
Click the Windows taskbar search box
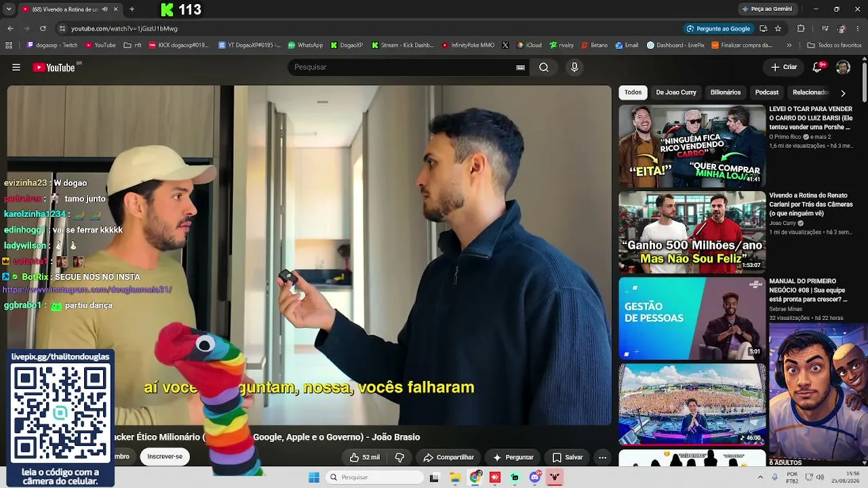coord(375,477)
